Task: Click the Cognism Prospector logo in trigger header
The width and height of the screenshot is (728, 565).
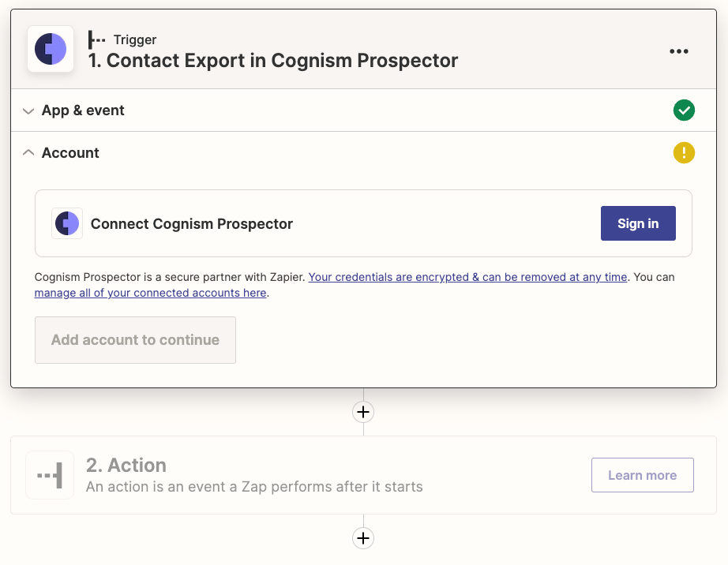Action: 51,50
